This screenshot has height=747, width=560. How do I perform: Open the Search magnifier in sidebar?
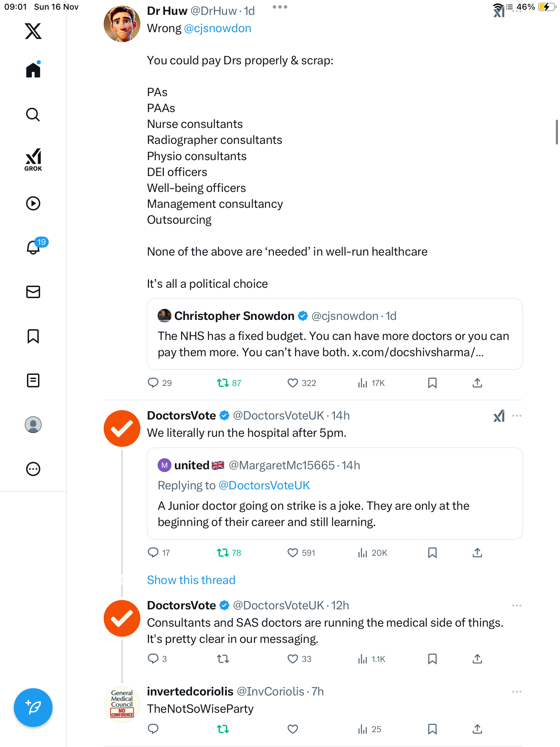[33, 114]
